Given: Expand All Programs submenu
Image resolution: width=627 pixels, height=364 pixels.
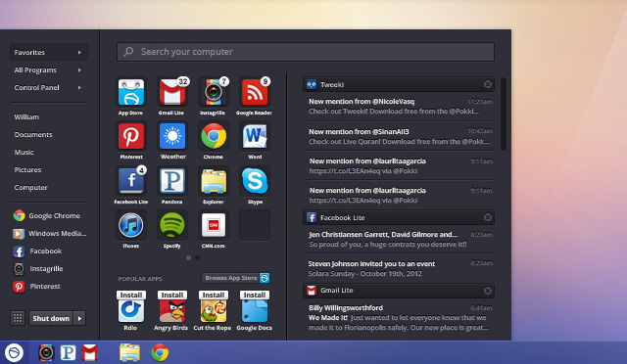Looking at the screenshot, I should click(49, 69).
